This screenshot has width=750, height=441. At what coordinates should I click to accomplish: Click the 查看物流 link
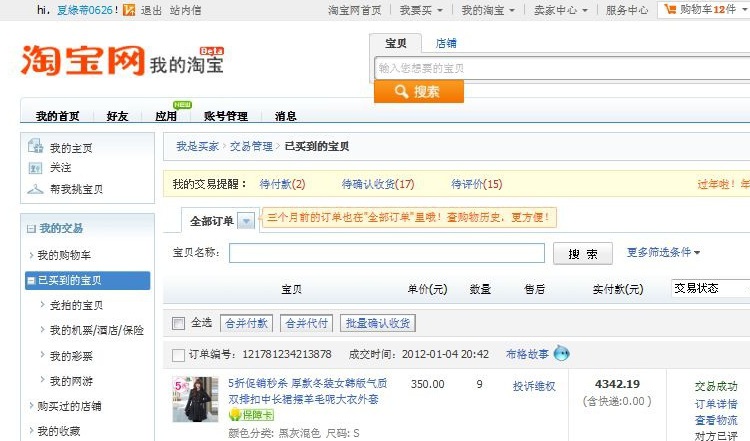click(716, 420)
